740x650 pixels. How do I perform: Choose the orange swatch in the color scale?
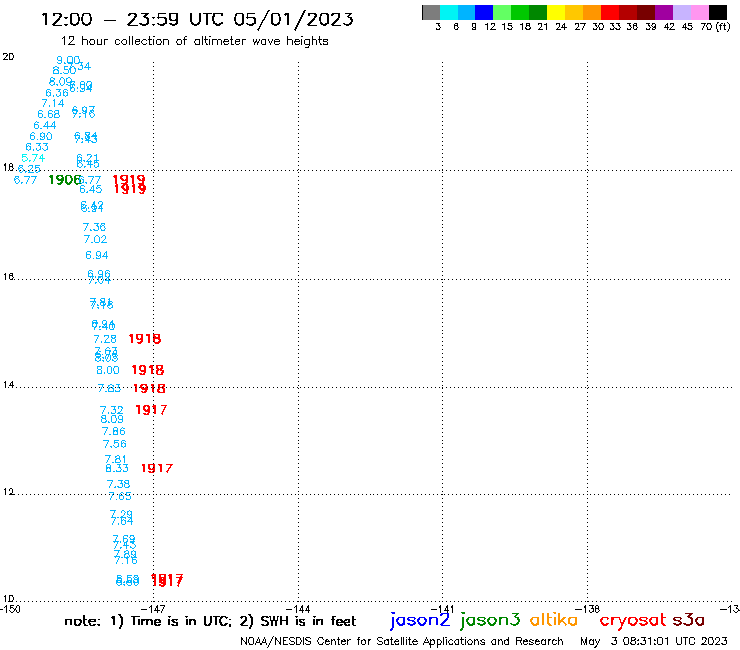pos(592,12)
